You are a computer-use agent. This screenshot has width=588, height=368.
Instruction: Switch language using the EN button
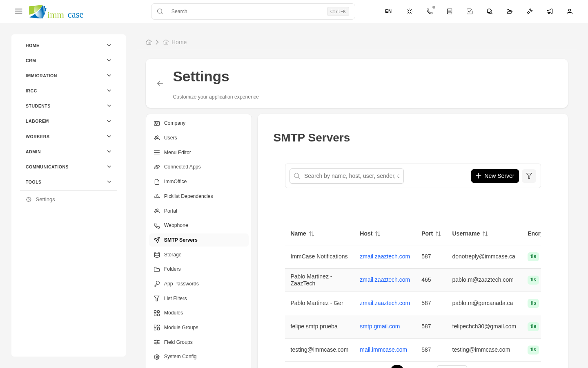[388, 11]
